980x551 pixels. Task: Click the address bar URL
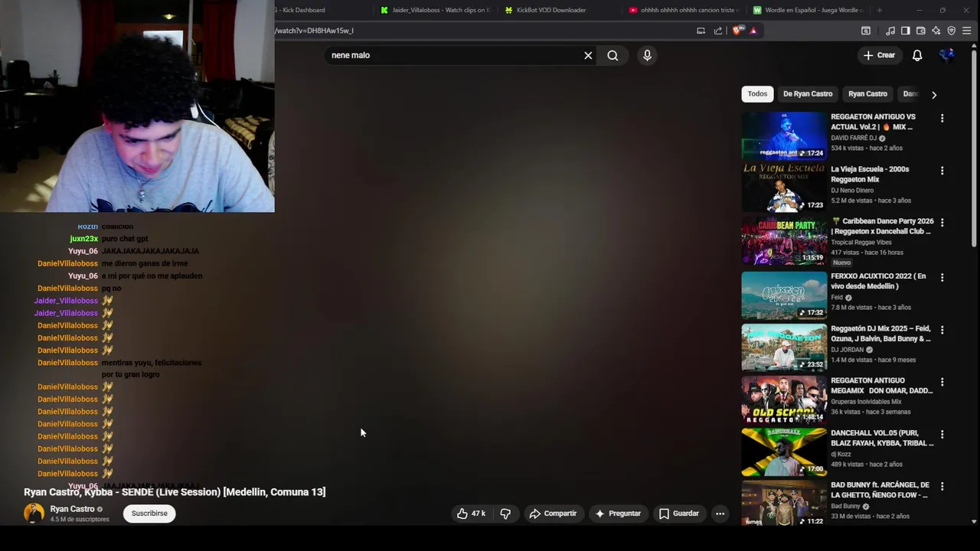[x=314, y=31]
